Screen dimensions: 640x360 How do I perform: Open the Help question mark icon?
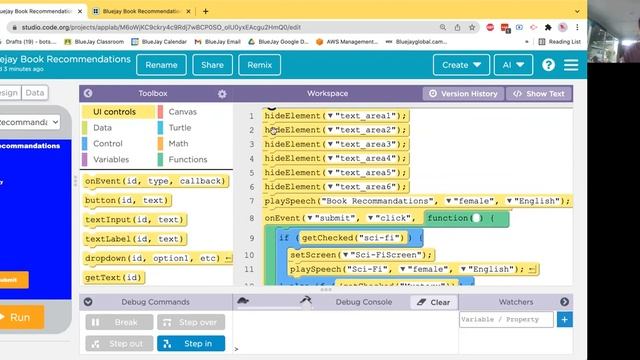coord(548,65)
